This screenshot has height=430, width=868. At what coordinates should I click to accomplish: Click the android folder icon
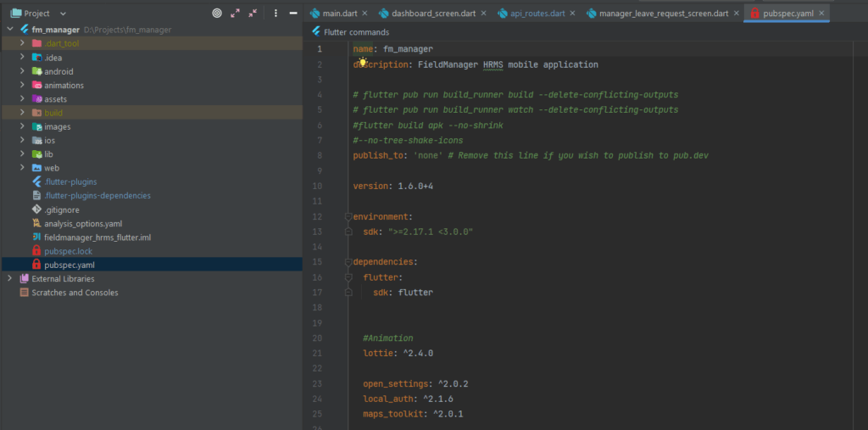point(36,71)
